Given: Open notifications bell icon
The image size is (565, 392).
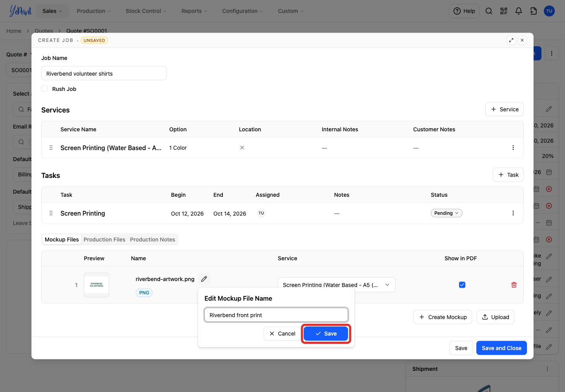Looking at the screenshot, I should tap(519, 11).
